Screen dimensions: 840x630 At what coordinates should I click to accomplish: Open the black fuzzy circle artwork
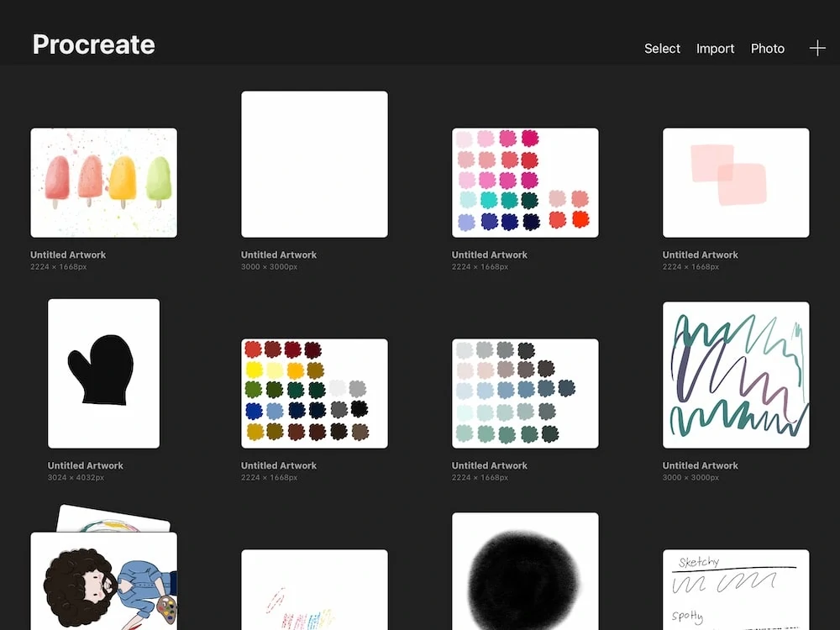tap(525, 571)
